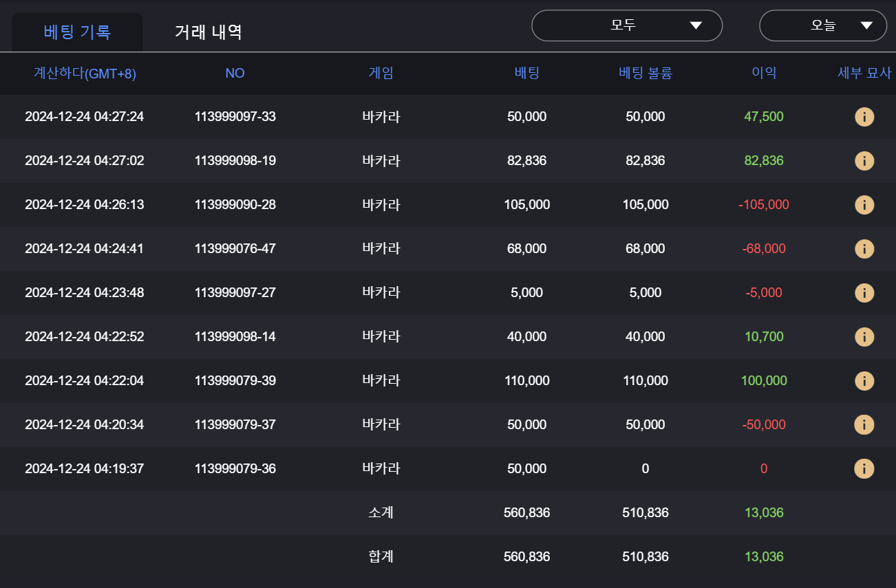This screenshot has height=588, width=896.
Task: Click info icon for bet 113999097-27
Action: coord(864,293)
